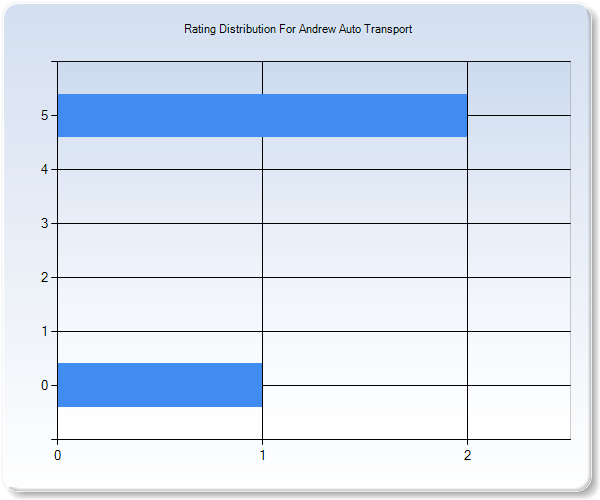The image size is (600, 500).
Task: Click the horizontal axis label '1'
Action: [262, 455]
